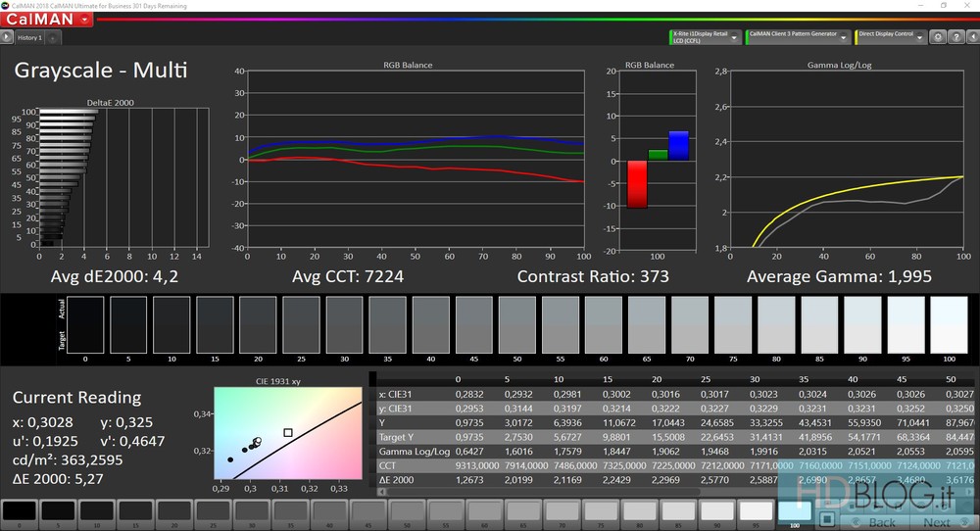Select the 0 percent black swatch in bottom strip
The width and height of the screenshot is (980, 531).
(19, 511)
